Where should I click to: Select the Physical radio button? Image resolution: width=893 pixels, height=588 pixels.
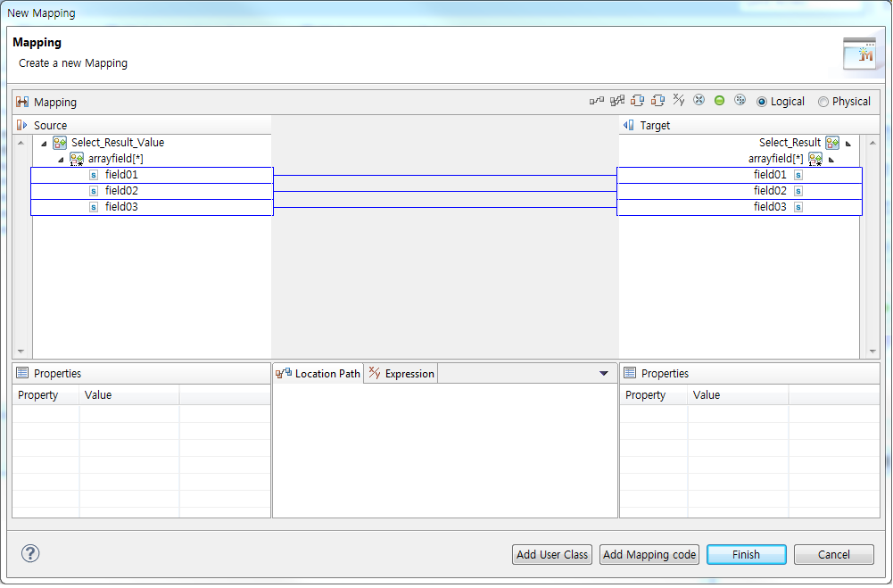(x=823, y=101)
